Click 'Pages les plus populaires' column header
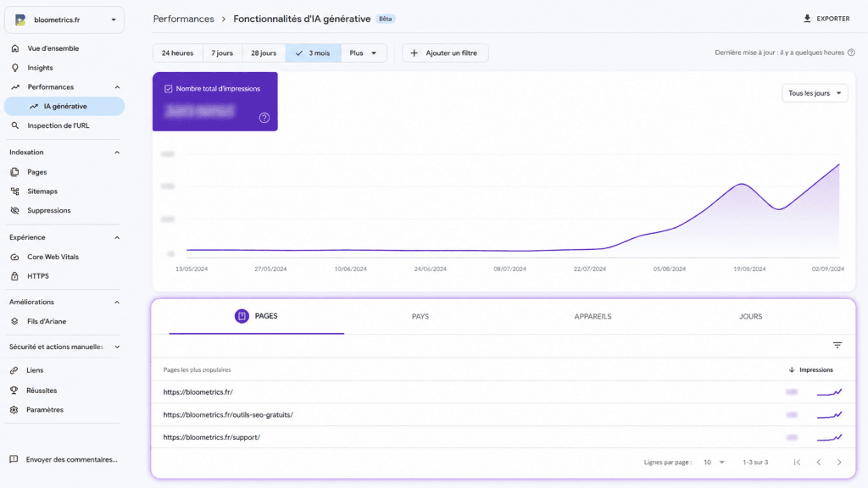Image resolution: width=868 pixels, height=488 pixels. coord(197,369)
